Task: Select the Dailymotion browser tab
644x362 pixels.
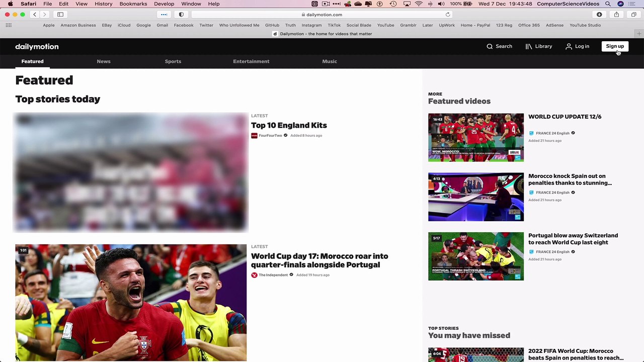Action: (x=322, y=34)
